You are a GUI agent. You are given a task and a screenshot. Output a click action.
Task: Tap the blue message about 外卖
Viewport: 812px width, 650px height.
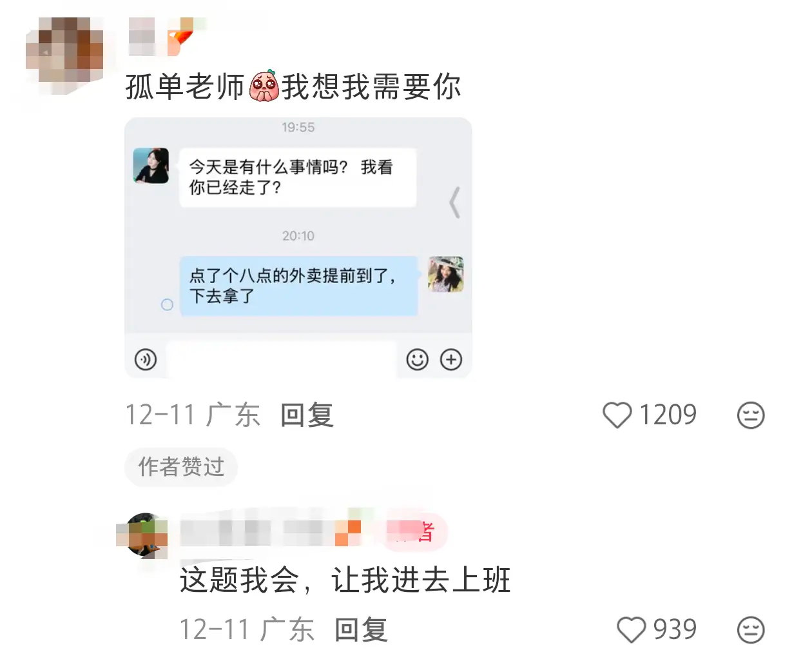click(x=299, y=286)
